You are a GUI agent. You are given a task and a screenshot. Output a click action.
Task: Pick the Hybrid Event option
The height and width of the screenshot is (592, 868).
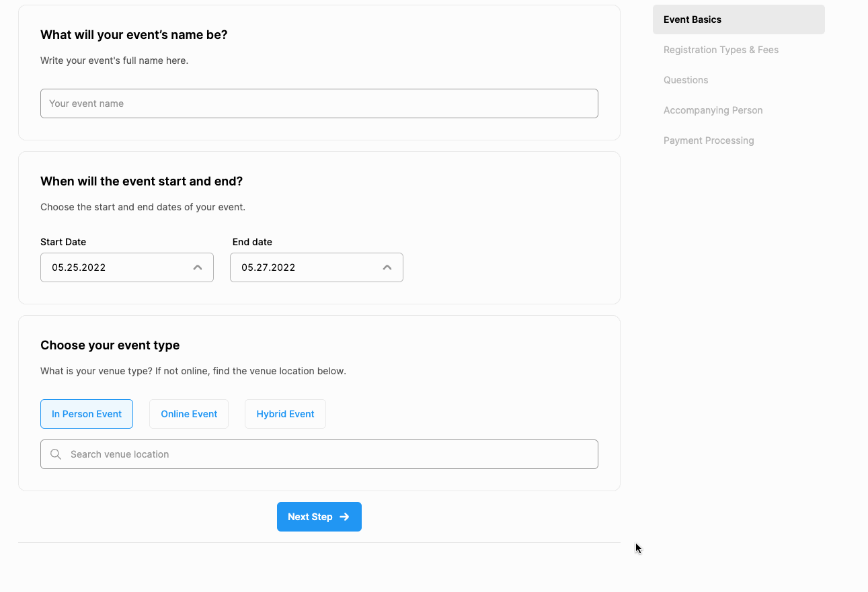285,414
